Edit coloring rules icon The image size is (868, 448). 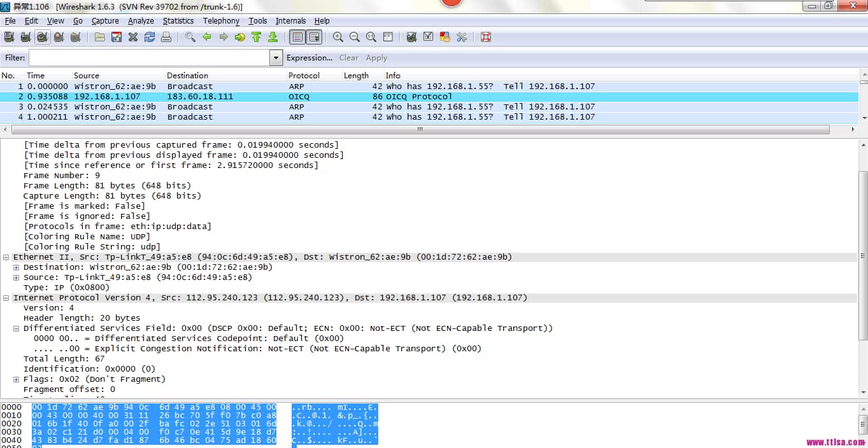[445, 37]
